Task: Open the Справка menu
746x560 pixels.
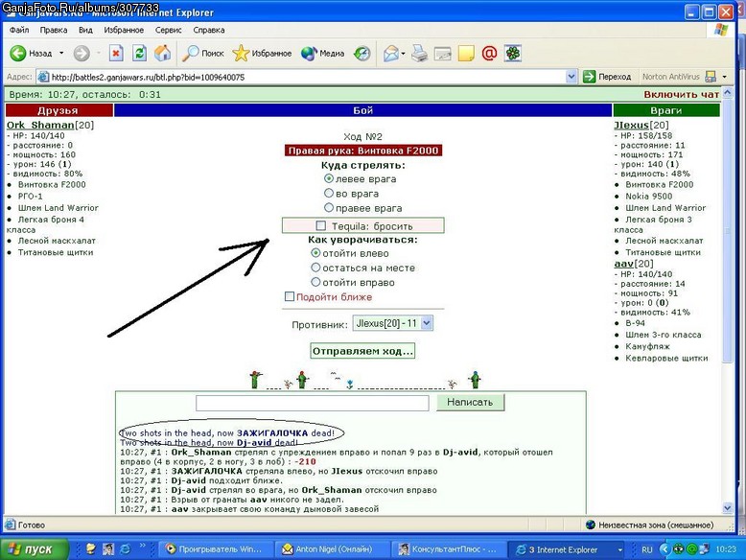Action: pos(209,30)
